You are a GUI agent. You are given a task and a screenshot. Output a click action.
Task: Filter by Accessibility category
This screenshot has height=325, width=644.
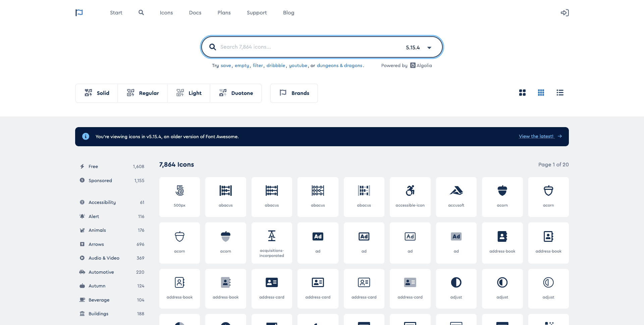pyautogui.click(x=112, y=202)
